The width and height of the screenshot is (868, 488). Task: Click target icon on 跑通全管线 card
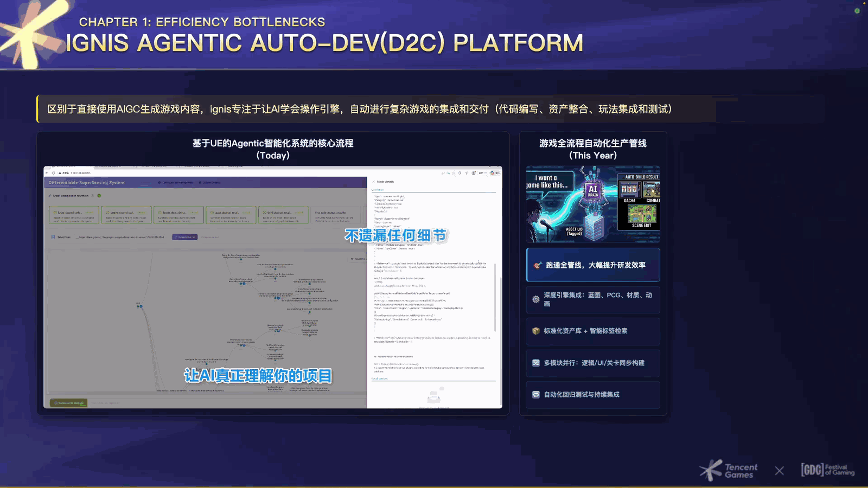538,265
